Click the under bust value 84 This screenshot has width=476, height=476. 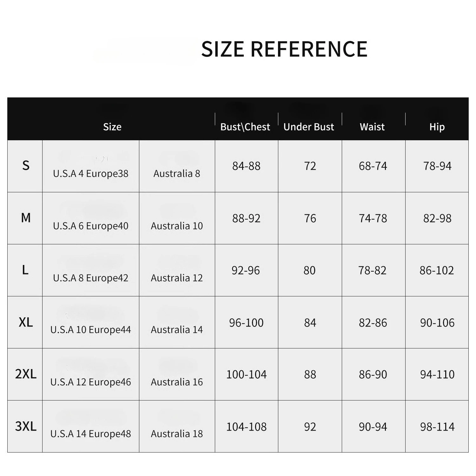click(310, 323)
